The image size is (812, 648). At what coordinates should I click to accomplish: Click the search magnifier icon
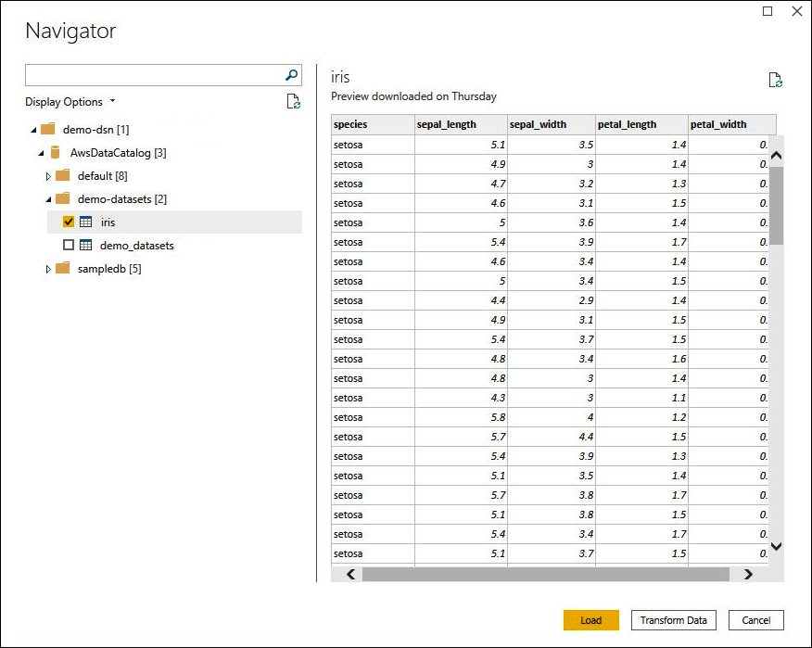[291, 75]
